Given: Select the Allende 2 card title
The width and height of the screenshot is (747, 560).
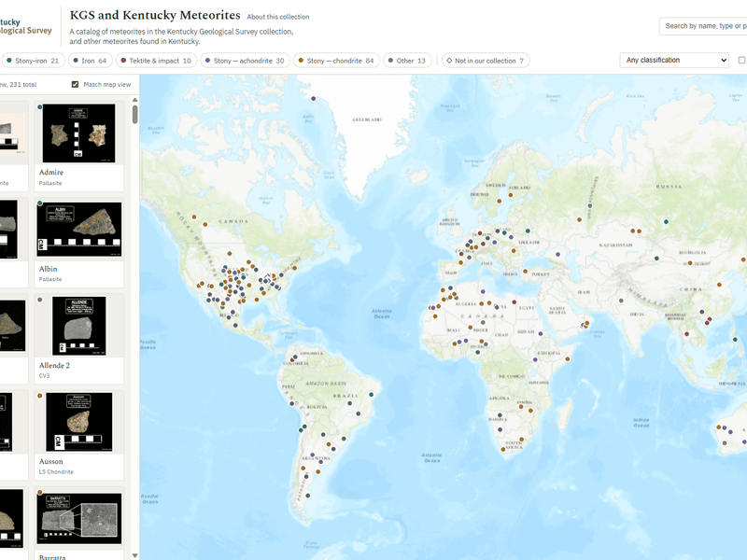Looking at the screenshot, I should [54, 366].
